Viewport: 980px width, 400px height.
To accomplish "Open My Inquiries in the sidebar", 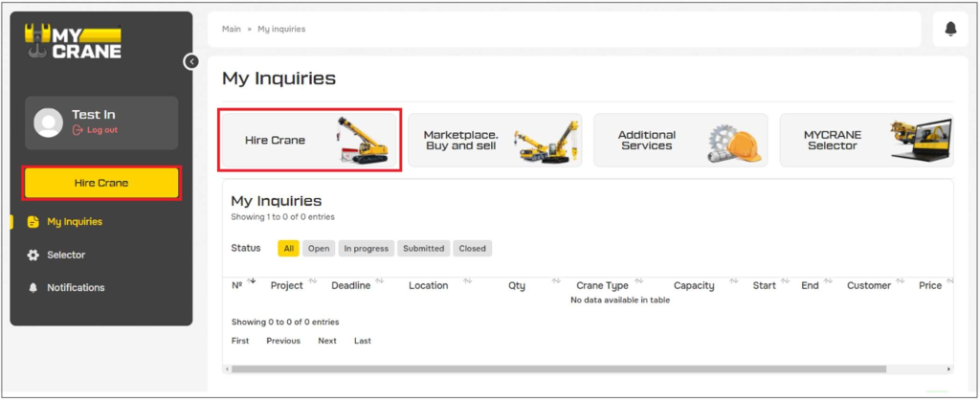I will pyautogui.click(x=75, y=222).
